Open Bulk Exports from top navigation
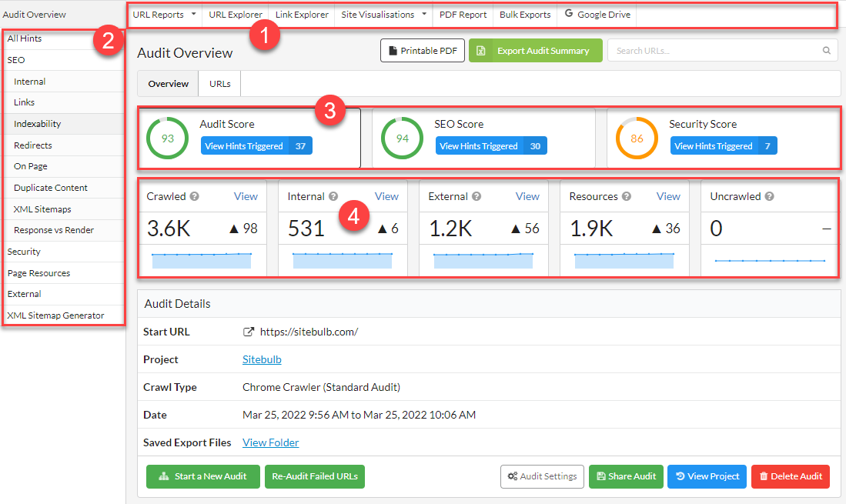 (525, 15)
